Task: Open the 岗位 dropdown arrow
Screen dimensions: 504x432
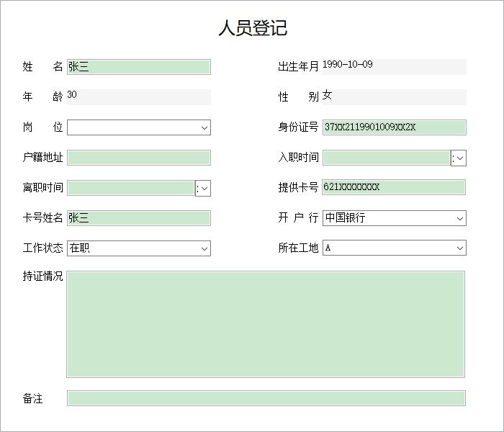Action: [x=204, y=127]
